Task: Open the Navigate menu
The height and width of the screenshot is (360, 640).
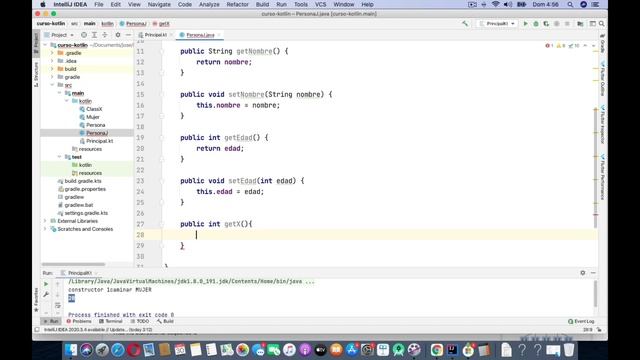Action: (x=159, y=4)
